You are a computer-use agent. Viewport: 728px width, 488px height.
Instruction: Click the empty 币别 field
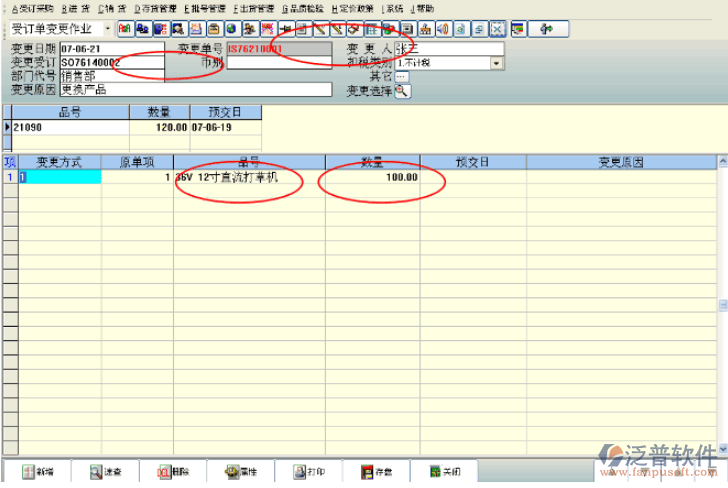pyautogui.click(x=280, y=63)
